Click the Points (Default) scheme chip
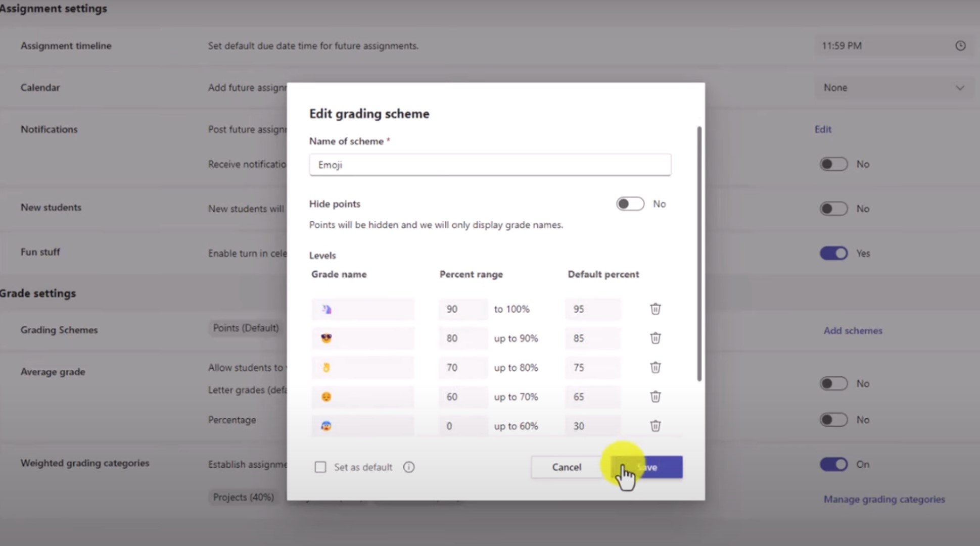Image resolution: width=980 pixels, height=546 pixels. (246, 328)
